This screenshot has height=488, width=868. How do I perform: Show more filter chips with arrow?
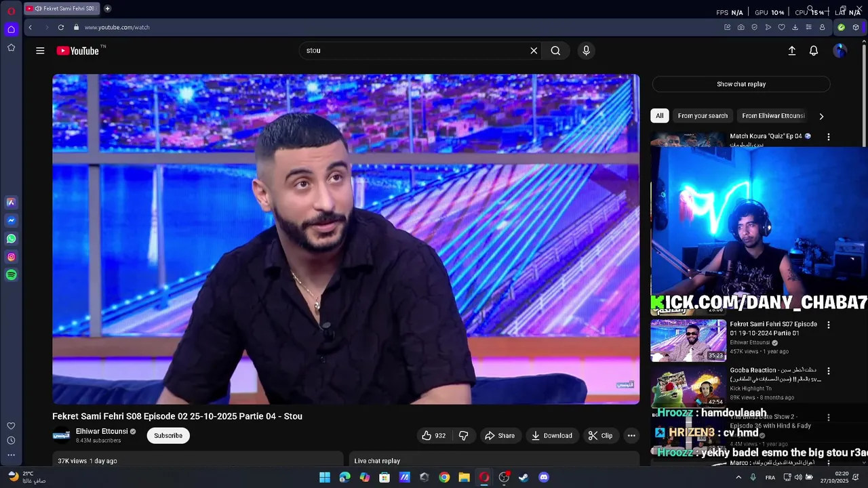pos(821,116)
